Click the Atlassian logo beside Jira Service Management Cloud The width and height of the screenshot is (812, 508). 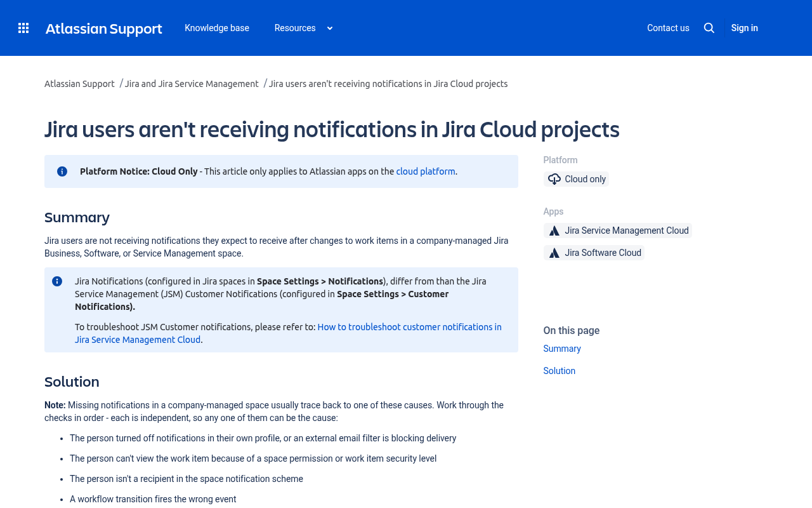tap(554, 231)
